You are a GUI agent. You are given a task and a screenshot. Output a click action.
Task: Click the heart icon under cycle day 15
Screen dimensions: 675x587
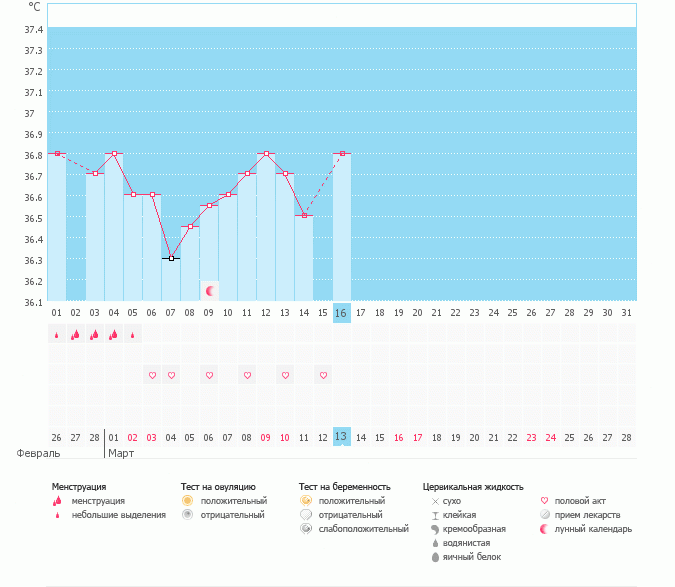click(323, 375)
